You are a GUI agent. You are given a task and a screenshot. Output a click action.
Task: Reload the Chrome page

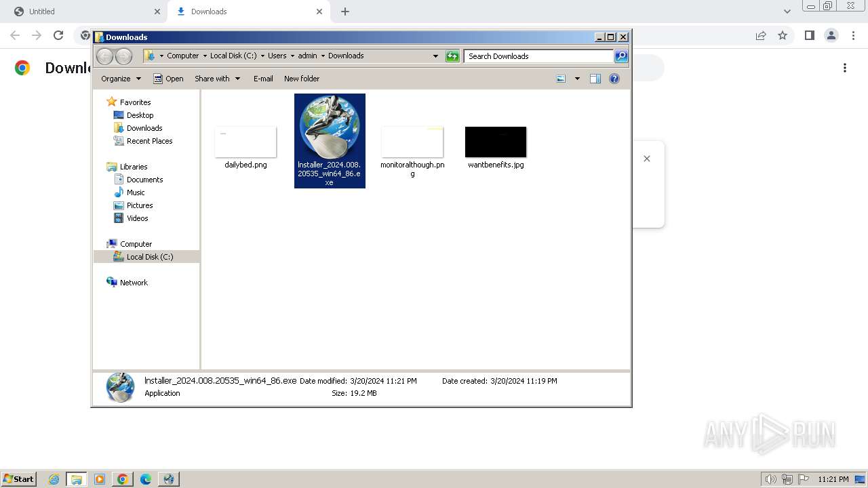pos(58,35)
